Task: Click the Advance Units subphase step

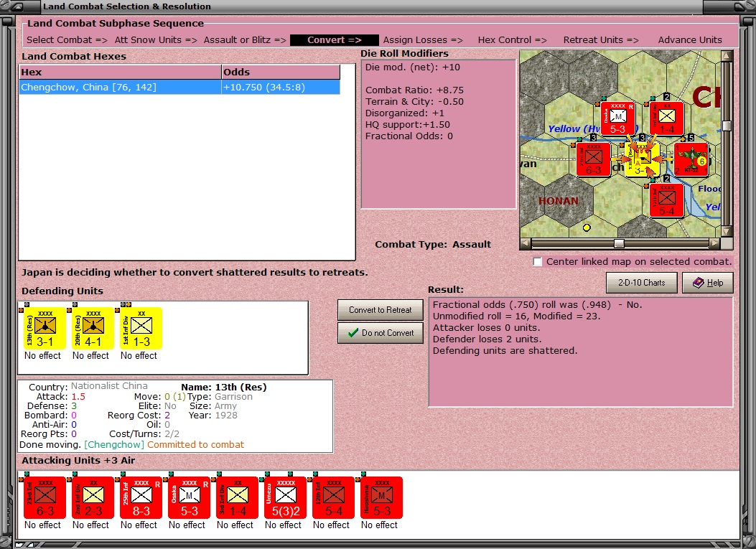Action: (690, 40)
